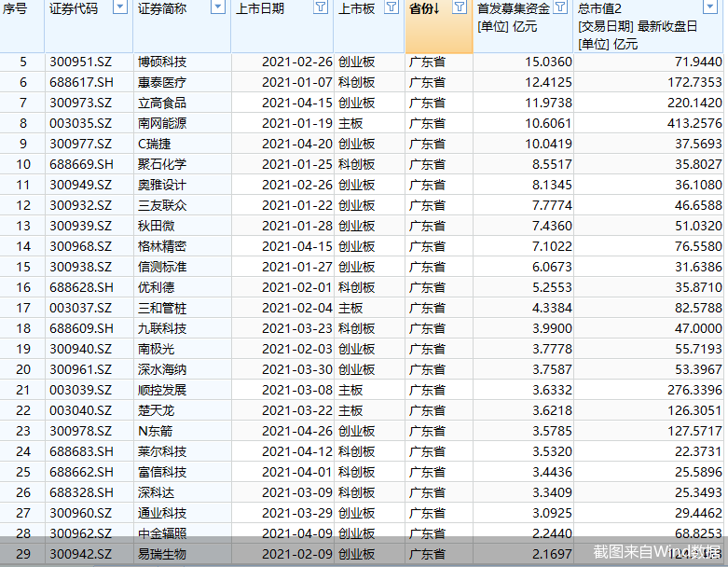Select stock code 003035.SZ

pos(81,123)
